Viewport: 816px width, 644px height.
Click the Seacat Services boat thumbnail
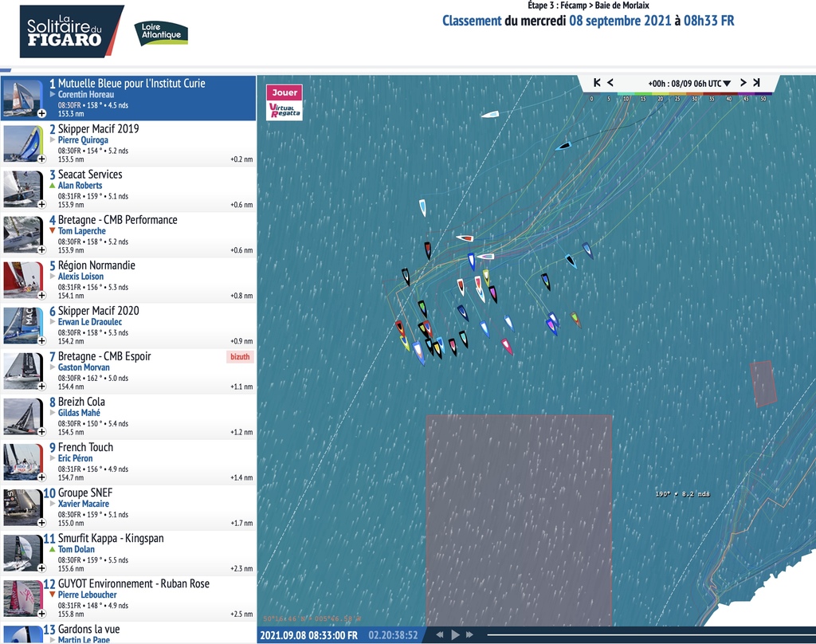pyautogui.click(x=22, y=188)
